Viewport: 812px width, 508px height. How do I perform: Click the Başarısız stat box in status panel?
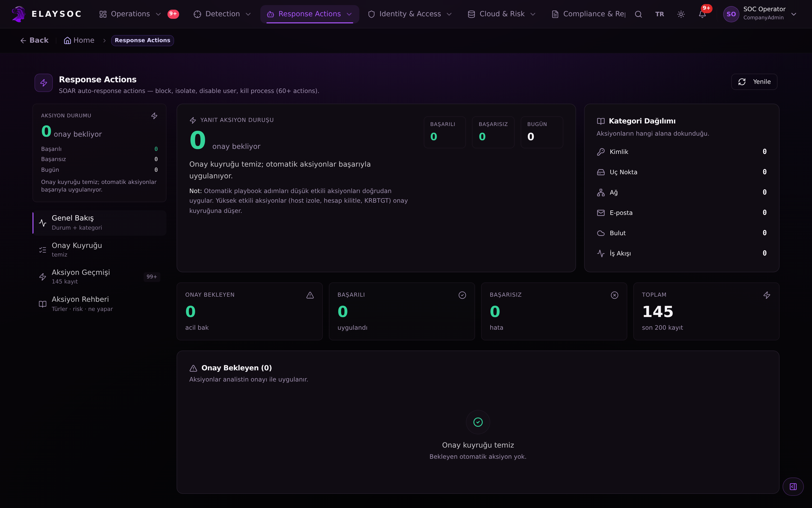click(493, 132)
